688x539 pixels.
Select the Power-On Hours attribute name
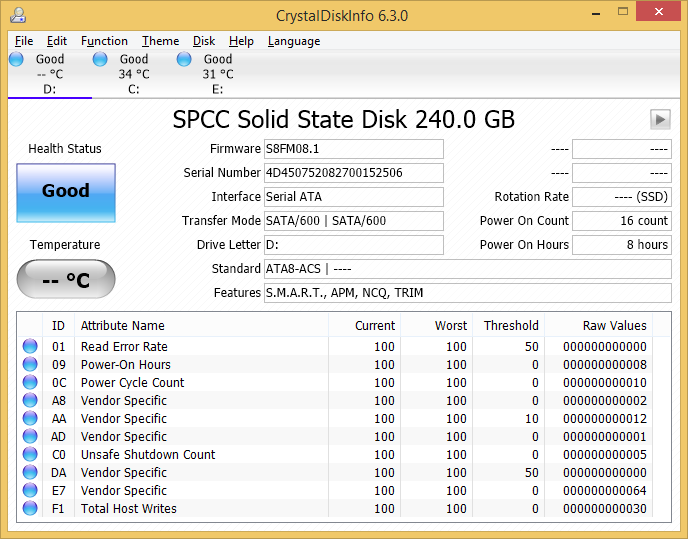pyautogui.click(x=125, y=365)
